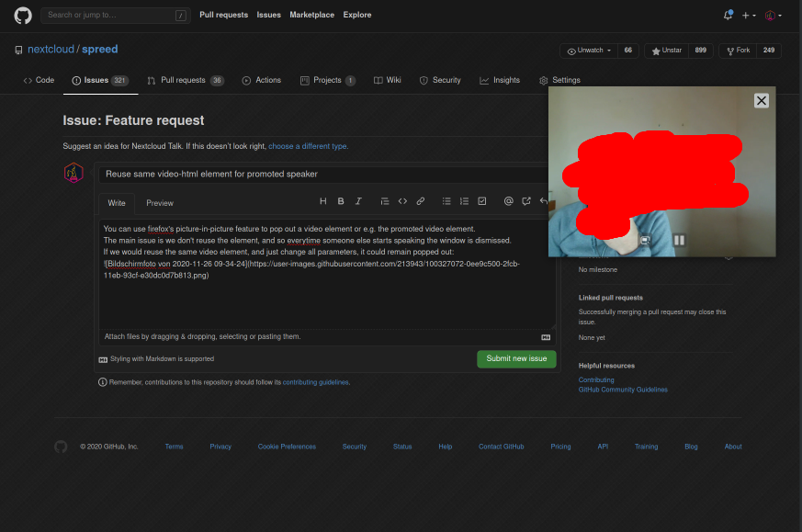Open Styling with Markdown is supported link
The image size is (802, 532).
[156, 359]
